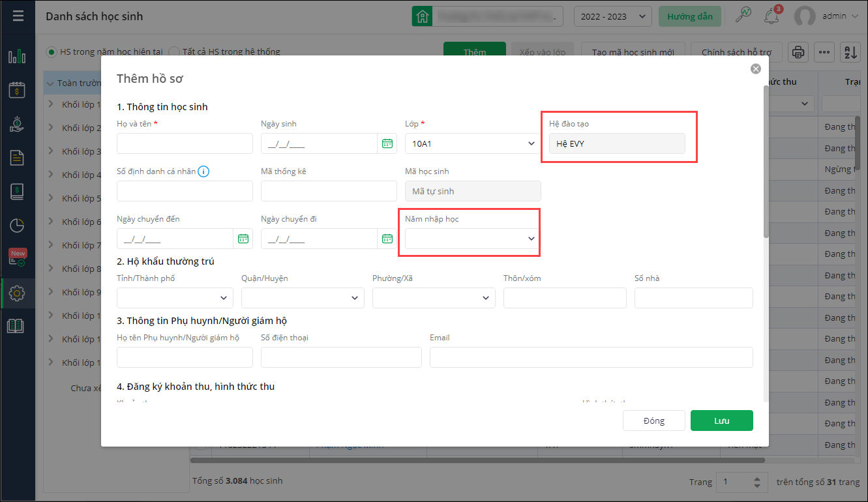Click Tạo mã học sinh mới button

click(x=633, y=52)
